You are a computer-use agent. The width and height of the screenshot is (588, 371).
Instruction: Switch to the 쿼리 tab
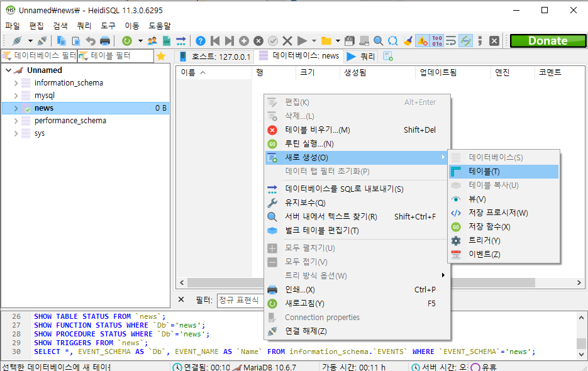click(361, 56)
